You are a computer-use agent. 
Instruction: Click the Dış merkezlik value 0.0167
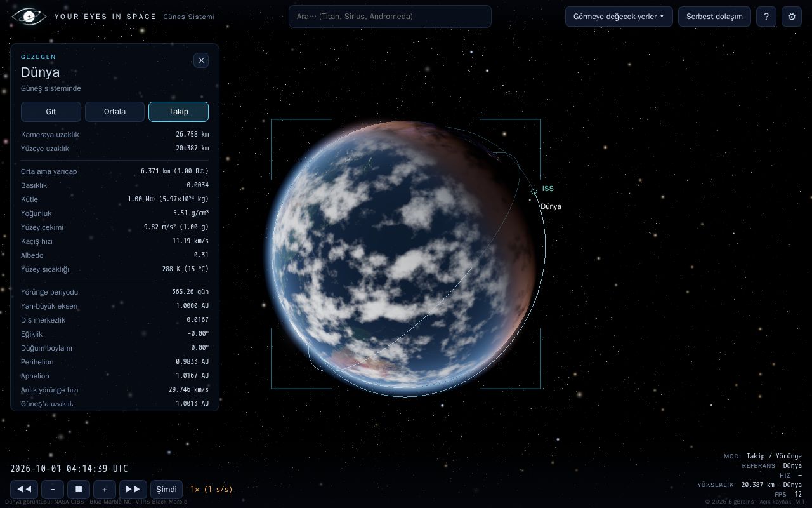pos(197,320)
